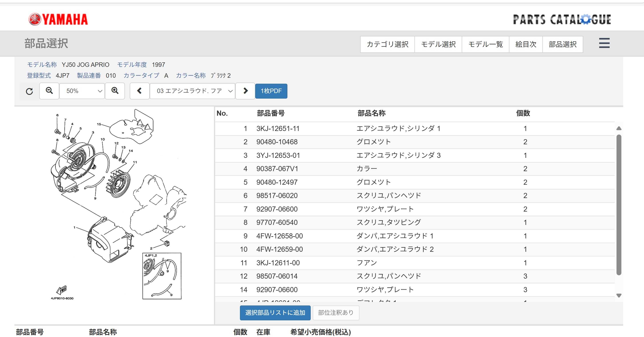Viewport: 644px width, 337px height.
Task: Open the カテゴリ選択 tab
Action: (387, 44)
